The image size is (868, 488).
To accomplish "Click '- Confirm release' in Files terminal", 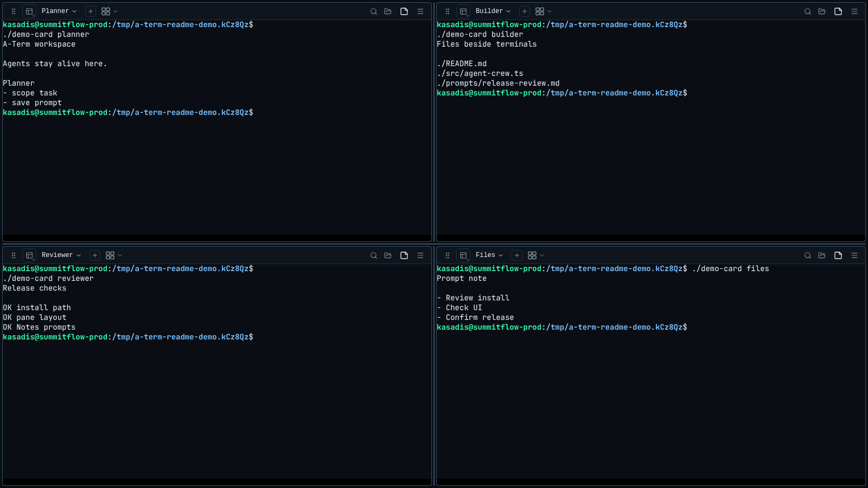I will pyautogui.click(x=475, y=318).
